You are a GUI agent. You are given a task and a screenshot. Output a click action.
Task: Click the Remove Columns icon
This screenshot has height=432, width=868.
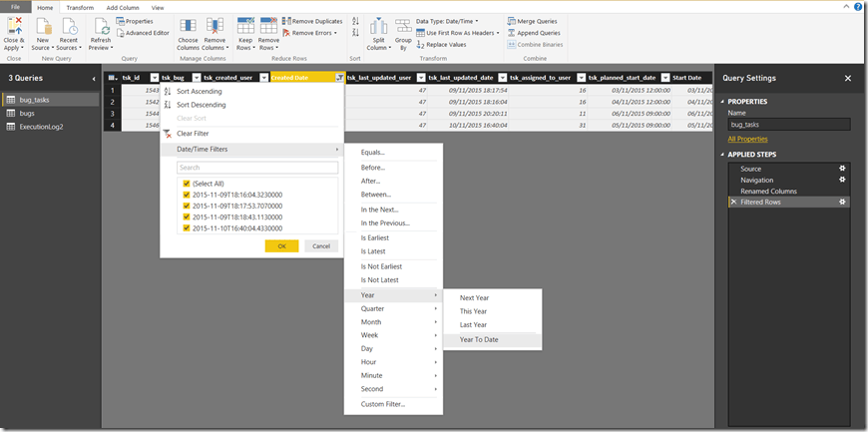[215, 27]
